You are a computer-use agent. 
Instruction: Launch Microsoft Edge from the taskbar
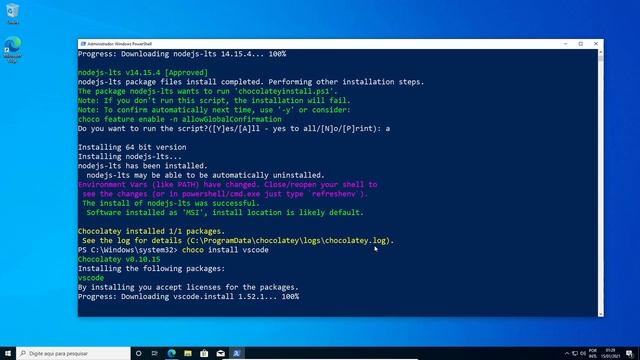tap(171, 353)
